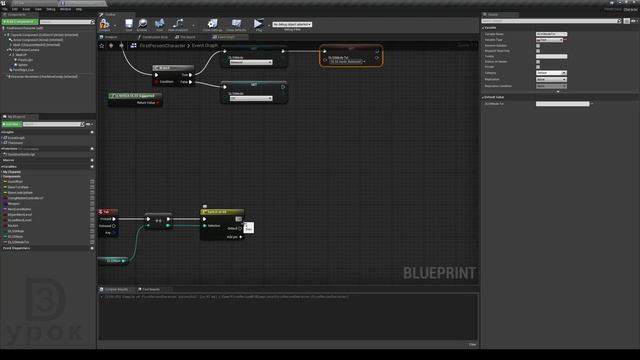This screenshot has height=360, width=640.
Task: Click the Variable Name input field
Action: 551,34
